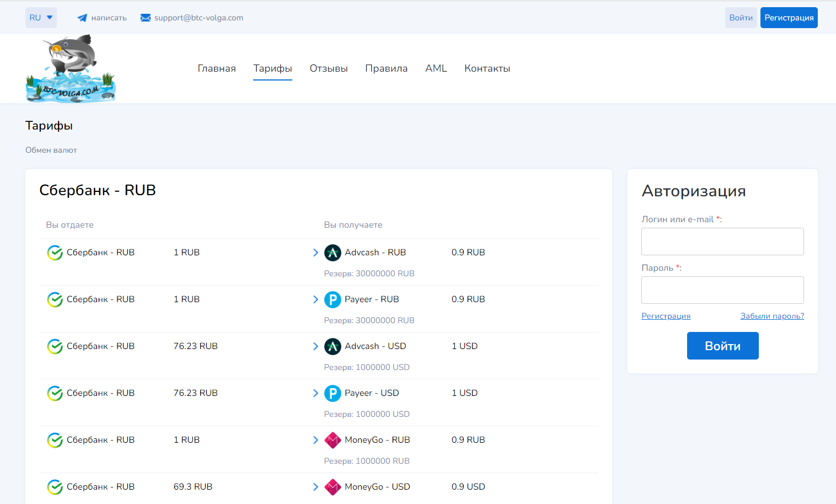
Task: Open the написать Telegram link
Action: pyautogui.click(x=109, y=18)
